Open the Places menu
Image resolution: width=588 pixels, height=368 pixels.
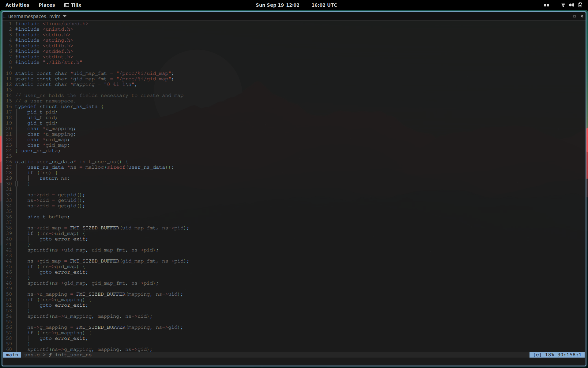(47, 5)
